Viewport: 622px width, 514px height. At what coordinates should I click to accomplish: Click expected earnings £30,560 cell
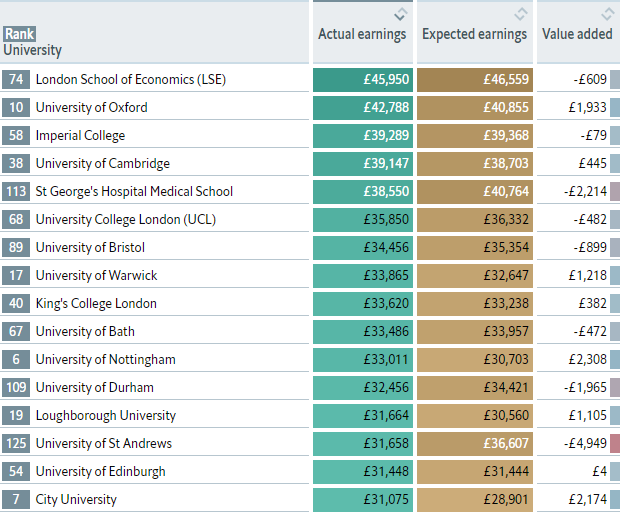click(x=475, y=416)
